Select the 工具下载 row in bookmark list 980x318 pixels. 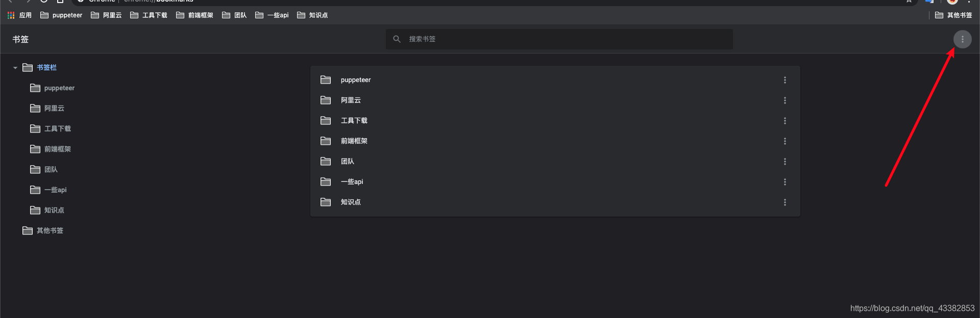(555, 121)
